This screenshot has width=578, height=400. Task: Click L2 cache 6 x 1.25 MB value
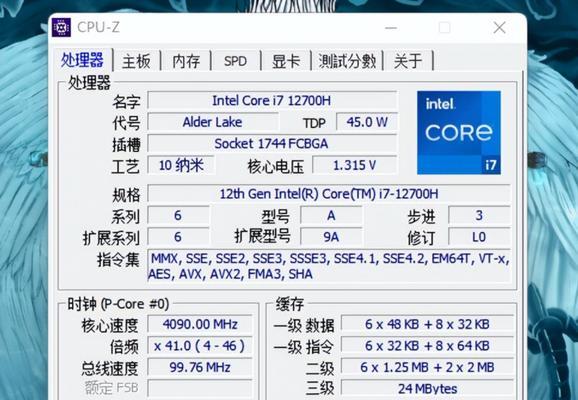(427, 367)
